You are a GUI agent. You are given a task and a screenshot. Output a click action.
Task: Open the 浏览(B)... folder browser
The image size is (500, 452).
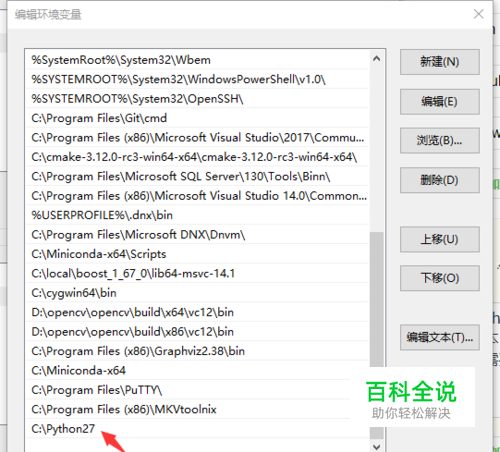coord(440,140)
